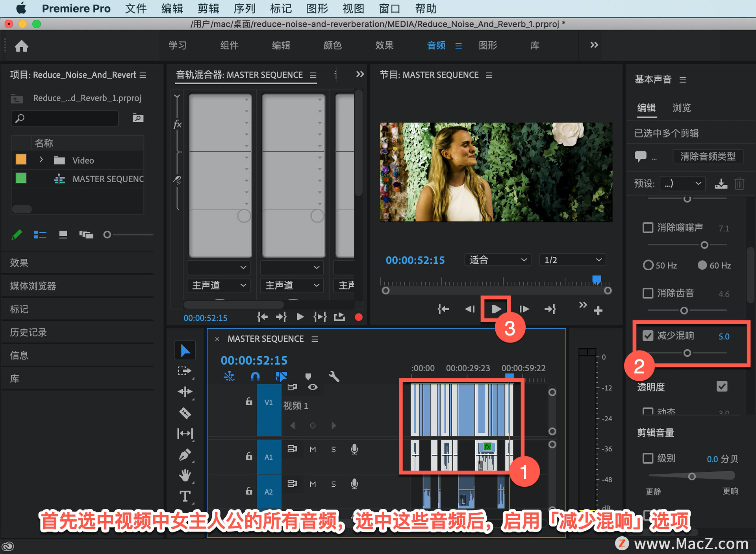This screenshot has height=554, width=756.
Task: Toggle the 透明度 checkbox
Action: (x=722, y=386)
